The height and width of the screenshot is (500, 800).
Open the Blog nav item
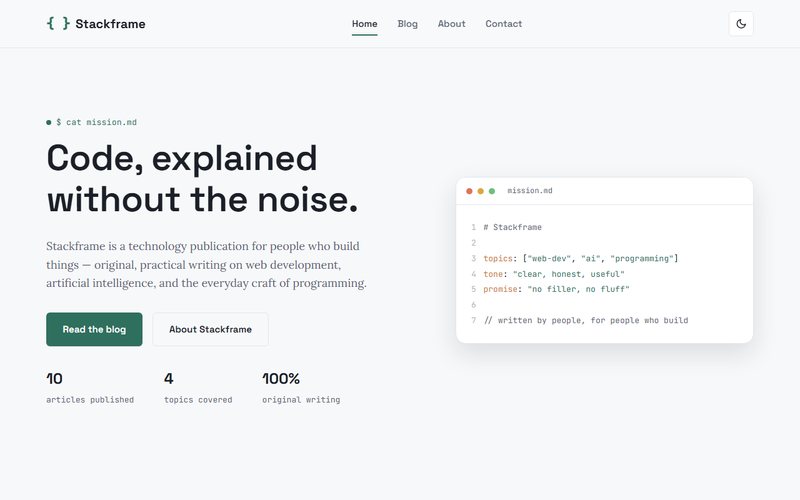(407, 24)
